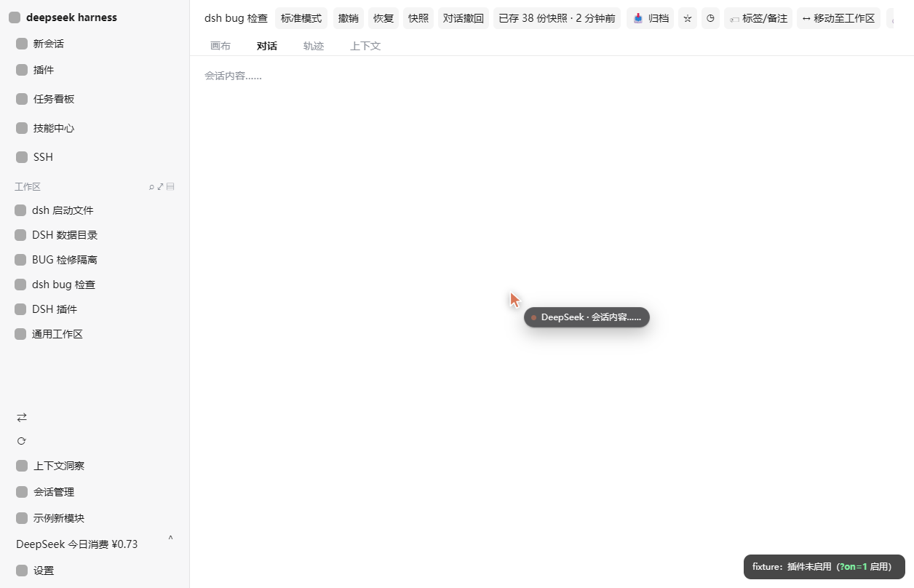The width and height of the screenshot is (914, 588).
Task: Select the DSH 数据目录 workspace label
Action: click(65, 235)
